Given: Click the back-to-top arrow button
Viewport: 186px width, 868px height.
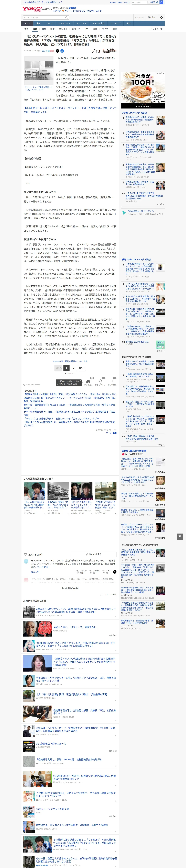Looking at the screenshot, I should coord(180,536).
